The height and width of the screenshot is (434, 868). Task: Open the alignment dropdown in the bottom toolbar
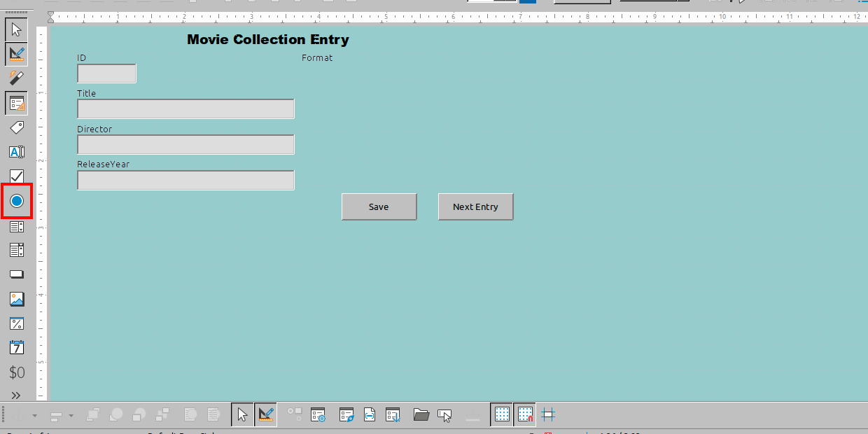(x=71, y=415)
